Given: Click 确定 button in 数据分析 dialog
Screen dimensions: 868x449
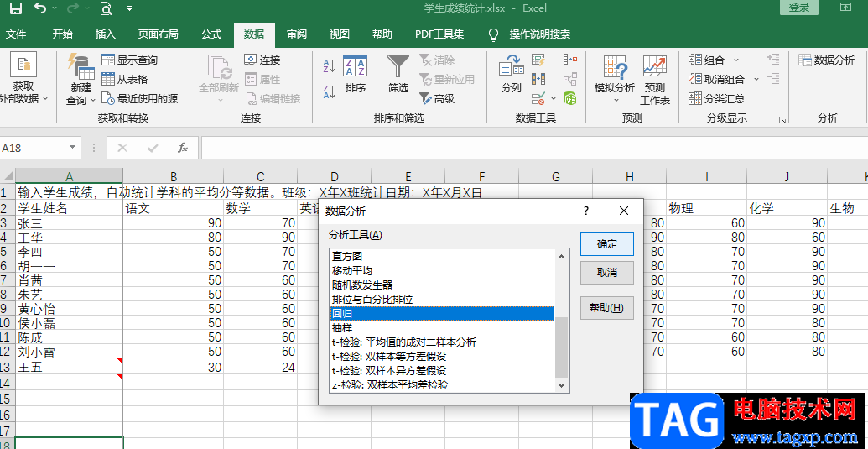Looking at the screenshot, I should (607, 244).
